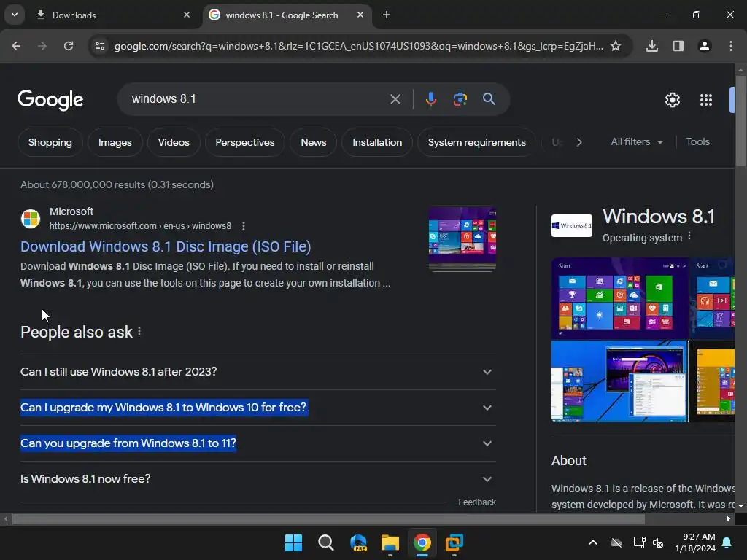Viewport: 747px width, 560px height.
Task: Open the search Tools button
Action: pyautogui.click(x=697, y=142)
